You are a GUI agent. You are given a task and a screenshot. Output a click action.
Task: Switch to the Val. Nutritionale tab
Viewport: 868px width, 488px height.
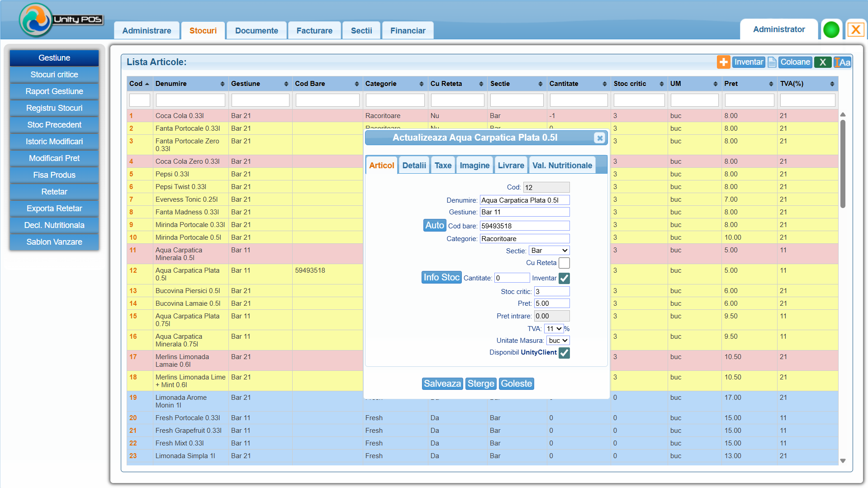[562, 166]
